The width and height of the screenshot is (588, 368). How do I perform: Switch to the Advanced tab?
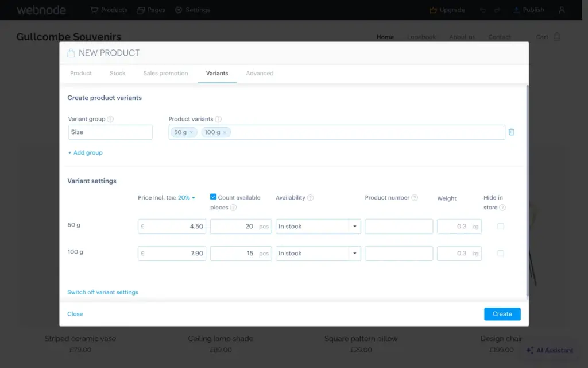(x=260, y=73)
